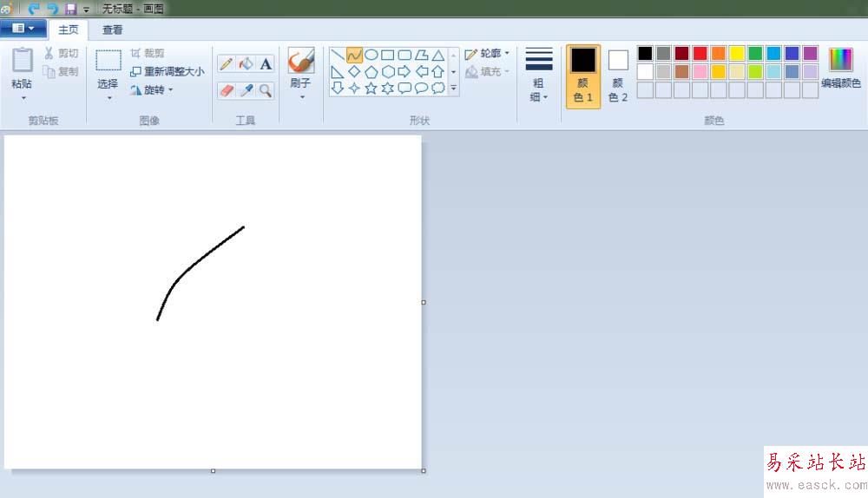Click the Copy (复制) button
Viewport: 868px width, 498px height.
click(61, 71)
